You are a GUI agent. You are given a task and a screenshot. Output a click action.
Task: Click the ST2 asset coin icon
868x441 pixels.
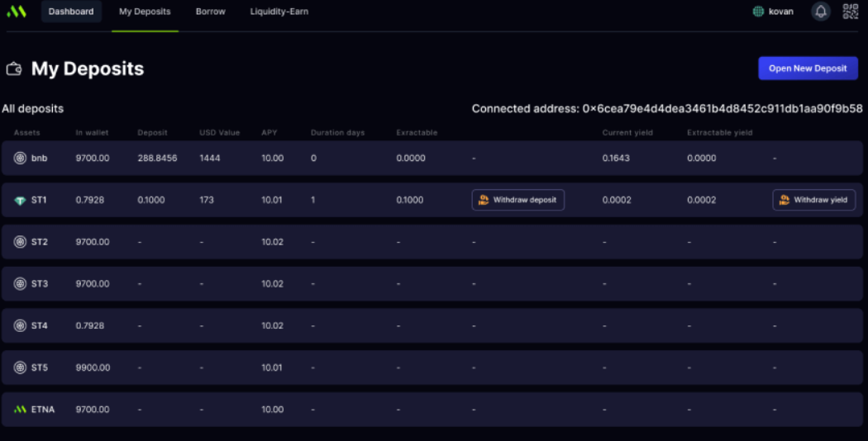click(20, 242)
